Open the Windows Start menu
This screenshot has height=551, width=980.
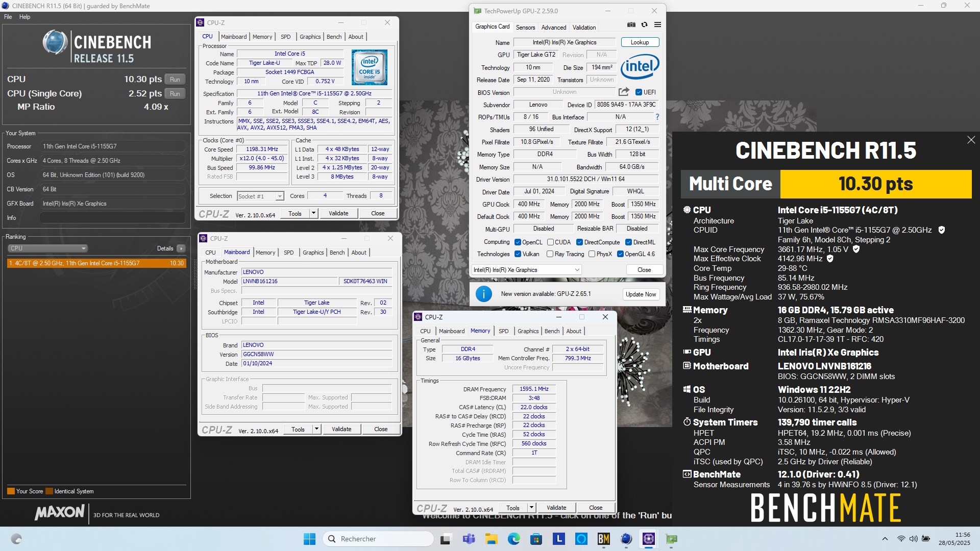(309, 539)
